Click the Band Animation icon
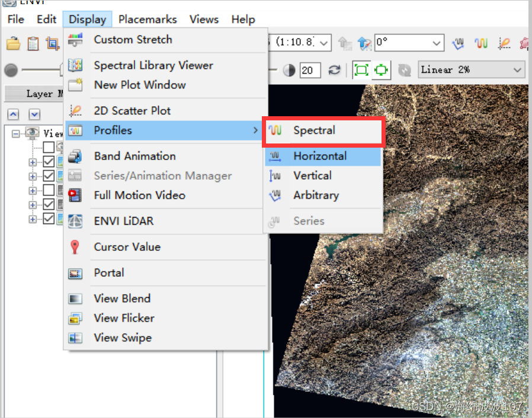Viewport: 532px width, 418px height. point(75,156)
